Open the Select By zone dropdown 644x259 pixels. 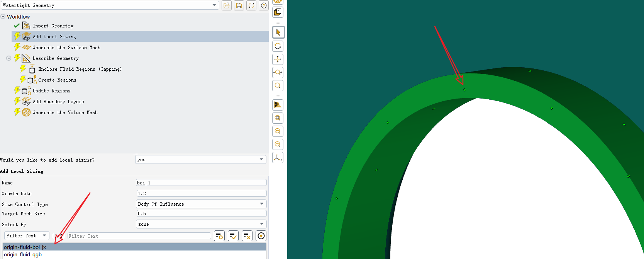click(x=201, y=224)
